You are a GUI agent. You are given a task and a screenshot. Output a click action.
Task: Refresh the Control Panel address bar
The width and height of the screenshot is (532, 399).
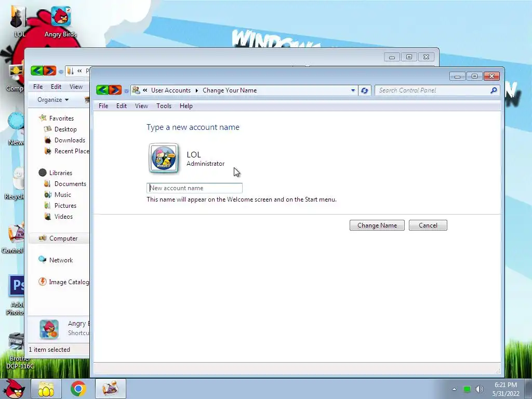pos(364,90)
